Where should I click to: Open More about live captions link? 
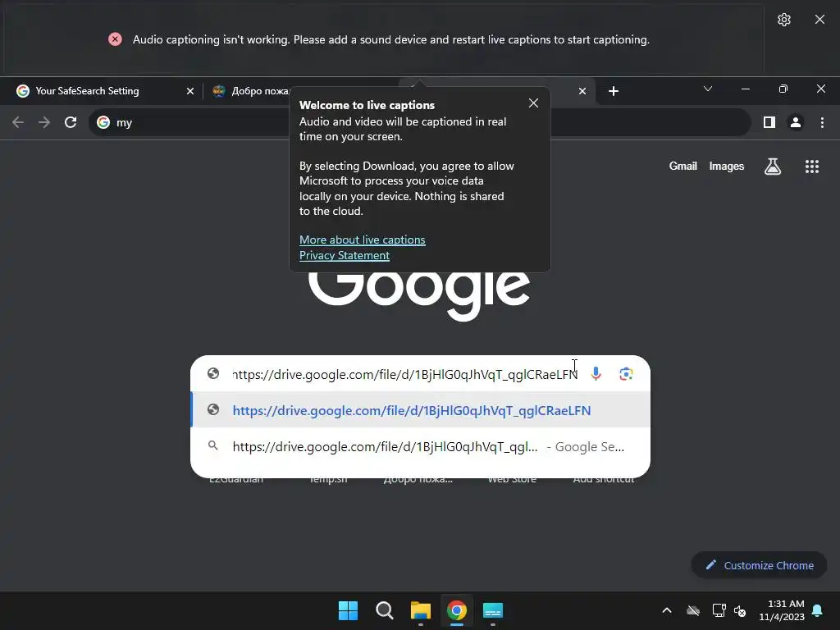[362, 240]
